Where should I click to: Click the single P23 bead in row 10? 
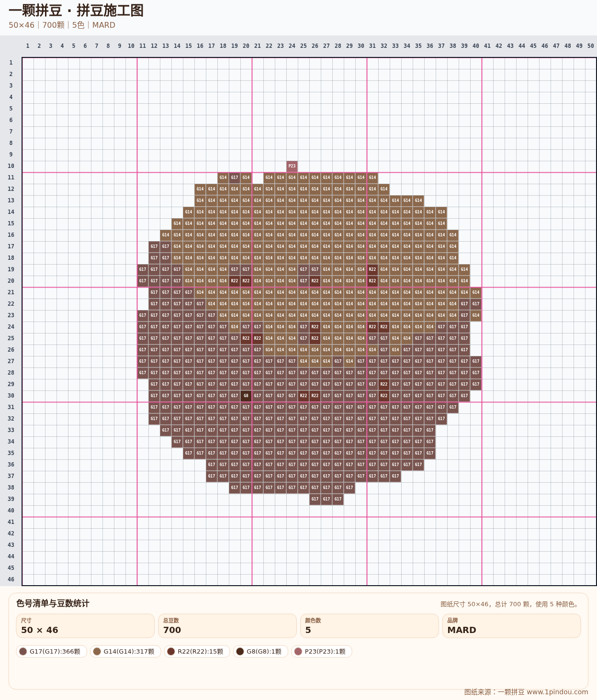point(292,166)
